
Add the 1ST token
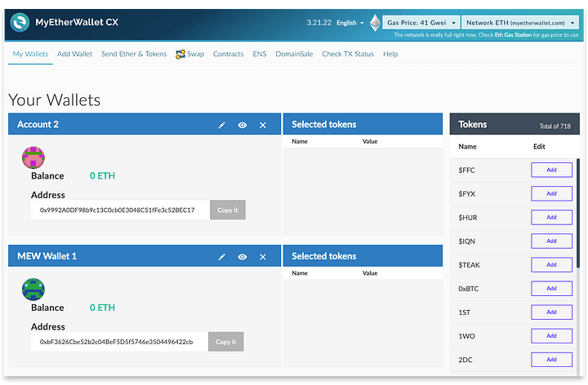[x=551, y=312]
